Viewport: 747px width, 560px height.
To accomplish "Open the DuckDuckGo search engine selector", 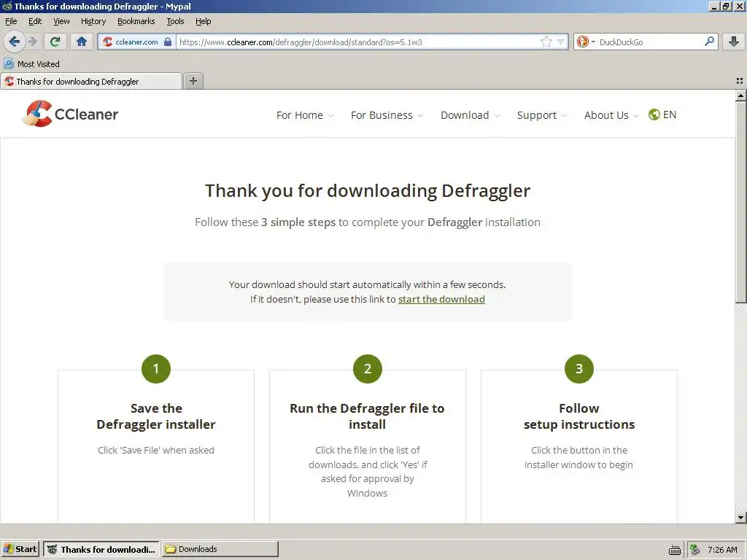I will point(586,42).
